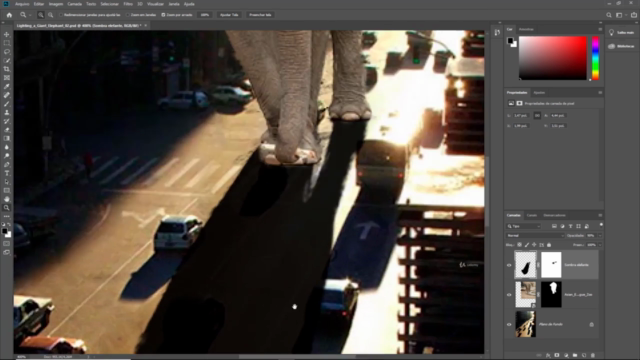Select the Eraser tool
Screen dimensions: 640x360
7,130
